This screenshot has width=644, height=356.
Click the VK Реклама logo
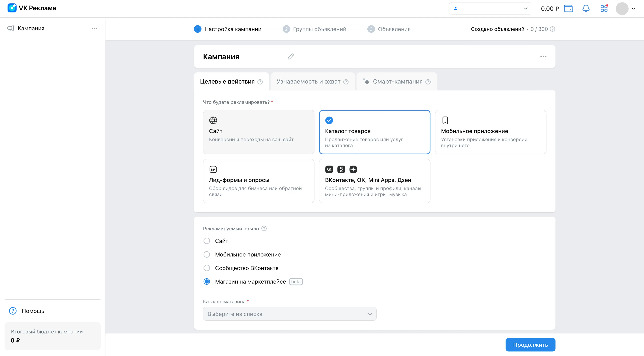pos(32,8)
